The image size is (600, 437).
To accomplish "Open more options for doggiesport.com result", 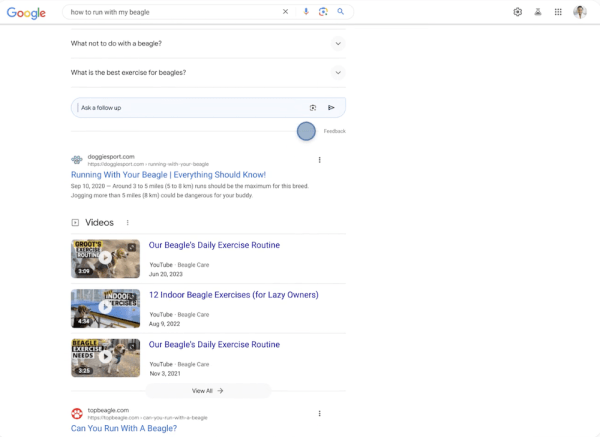I will coord(320,160).
